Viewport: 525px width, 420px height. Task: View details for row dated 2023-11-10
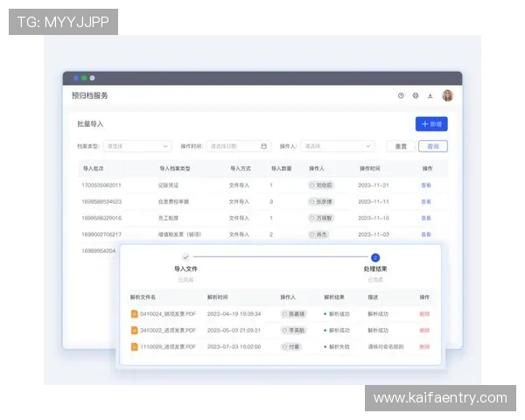(426, 218)
